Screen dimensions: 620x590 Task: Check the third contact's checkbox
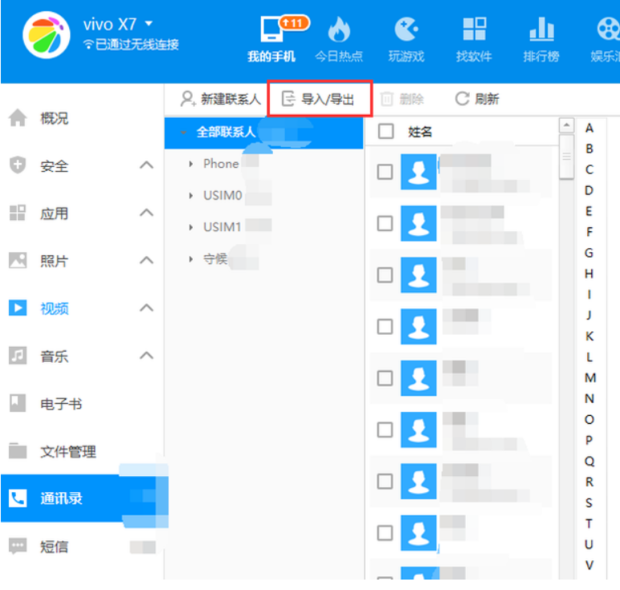click(x=385, y=275)
